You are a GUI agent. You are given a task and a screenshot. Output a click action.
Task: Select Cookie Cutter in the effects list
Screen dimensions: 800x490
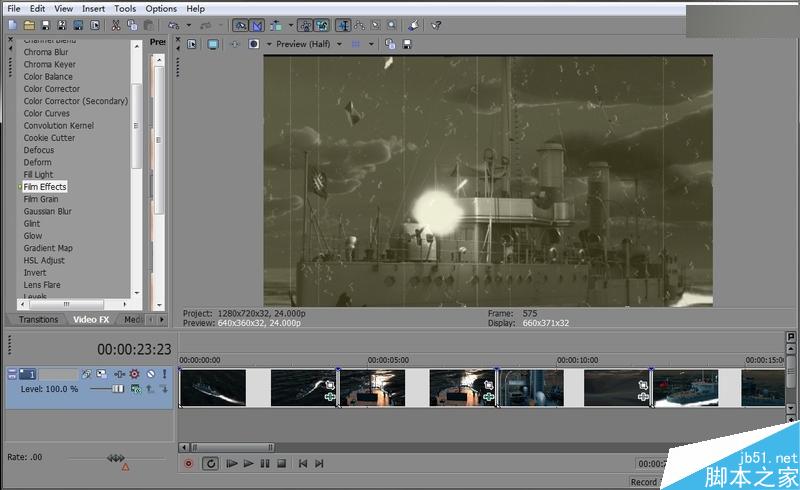49,138
